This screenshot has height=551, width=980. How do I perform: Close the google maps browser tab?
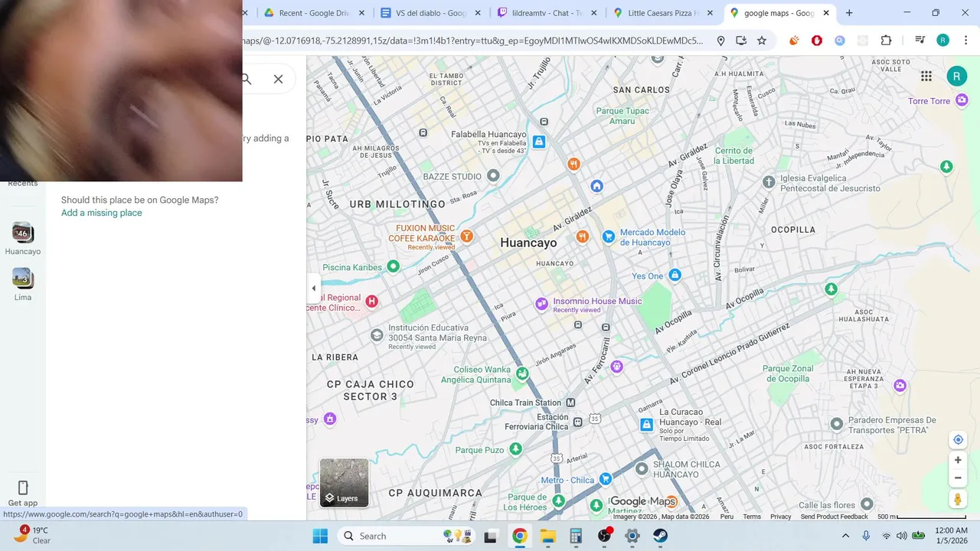tap(826, 13)
